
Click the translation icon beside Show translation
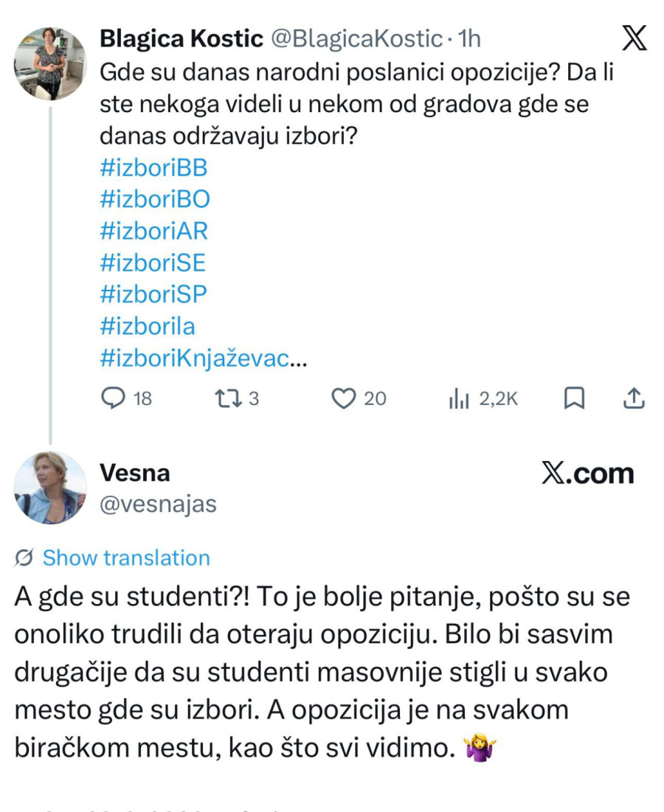(23, 558)
